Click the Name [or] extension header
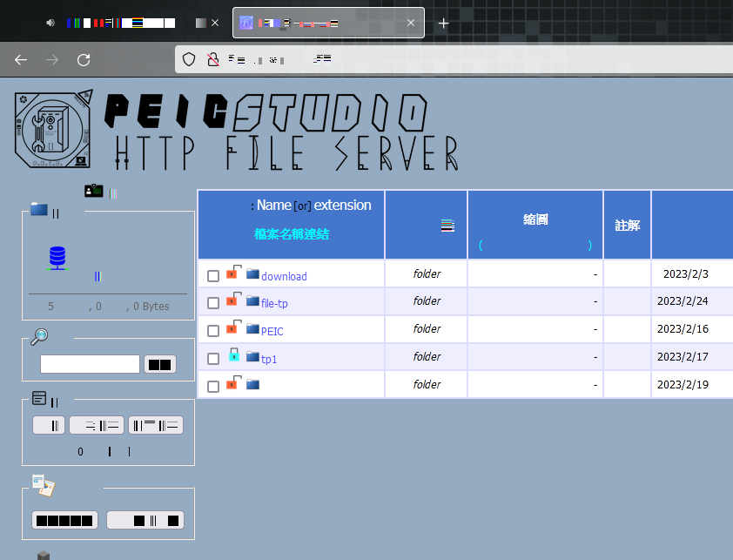Screen dimensions: 733x560 pos(313,205)
